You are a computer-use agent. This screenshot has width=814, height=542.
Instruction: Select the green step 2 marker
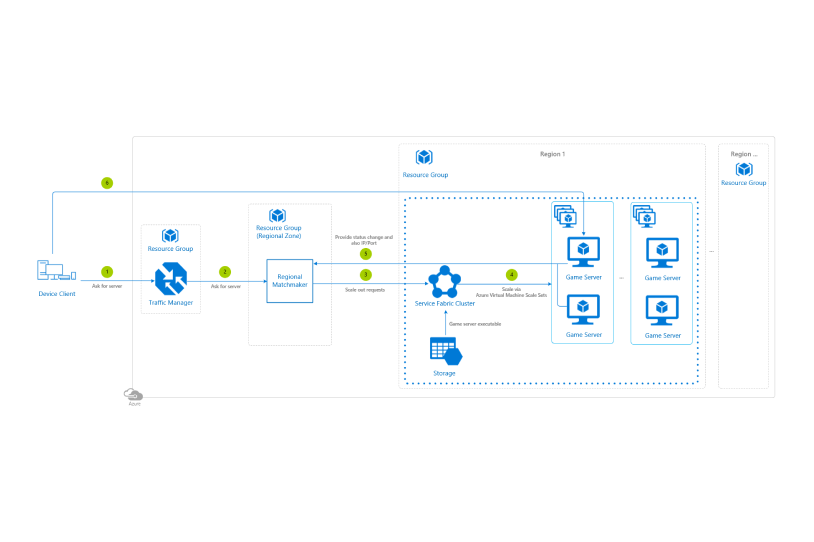point(225,272)
